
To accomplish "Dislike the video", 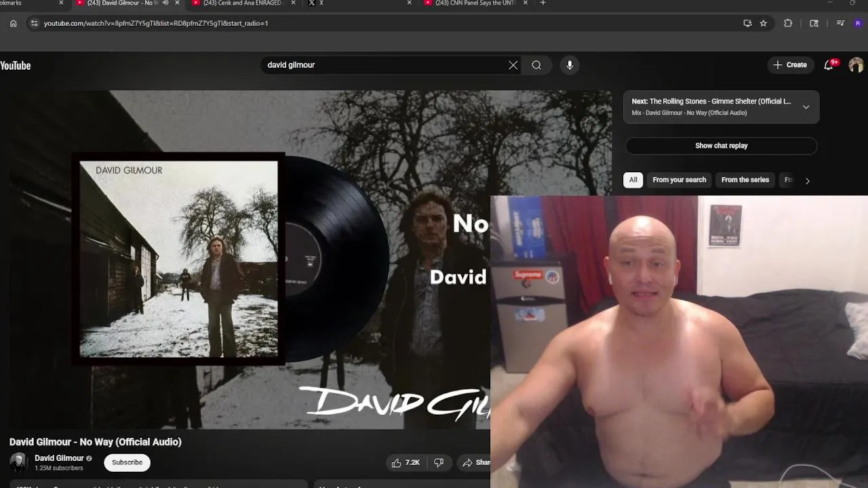I will 439,462.
